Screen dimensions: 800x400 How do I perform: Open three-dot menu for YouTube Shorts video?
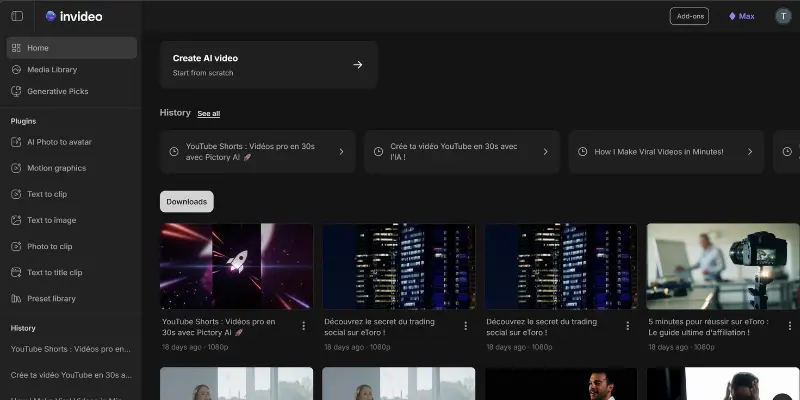tap(304, 326)
